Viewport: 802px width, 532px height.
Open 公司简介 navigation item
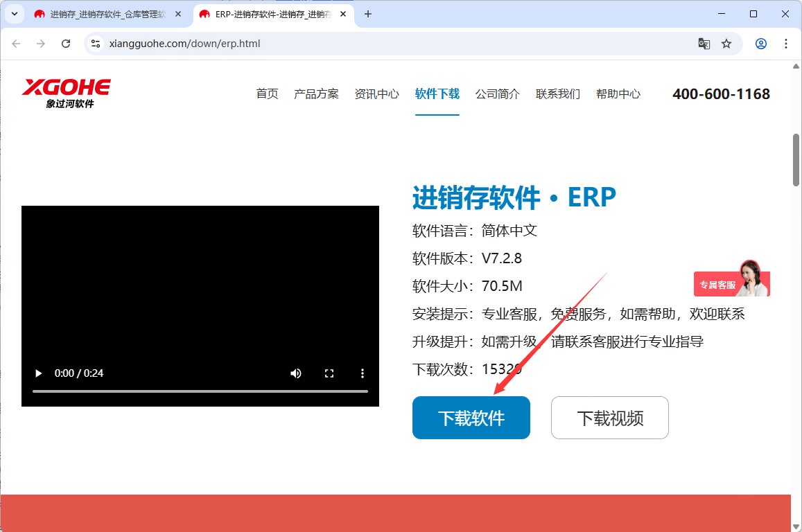[x=498, y=94]
